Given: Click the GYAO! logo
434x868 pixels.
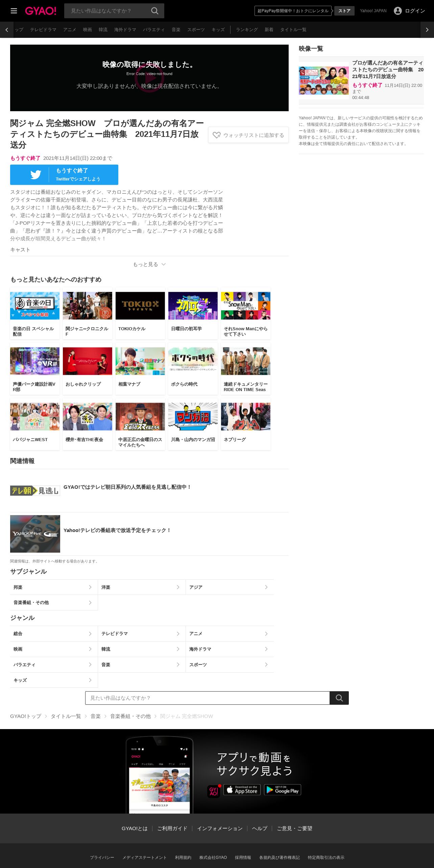Looking at the screenshot, I should tap(41, 11).
